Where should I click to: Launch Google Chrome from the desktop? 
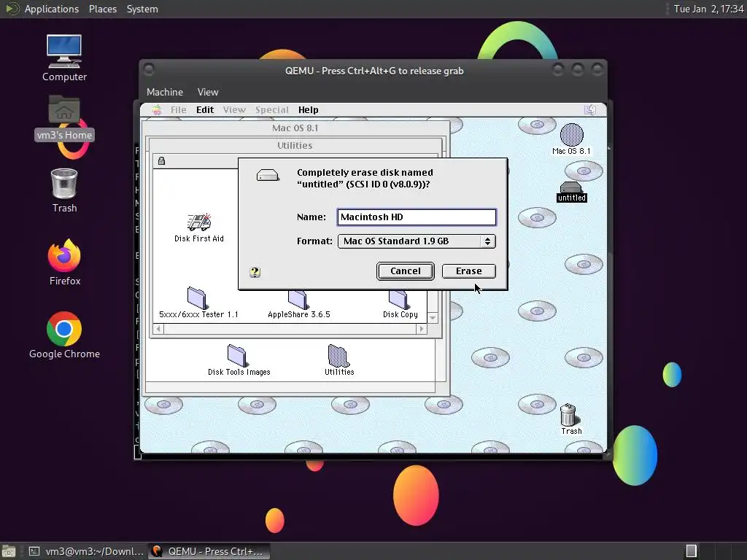[64, 335]
